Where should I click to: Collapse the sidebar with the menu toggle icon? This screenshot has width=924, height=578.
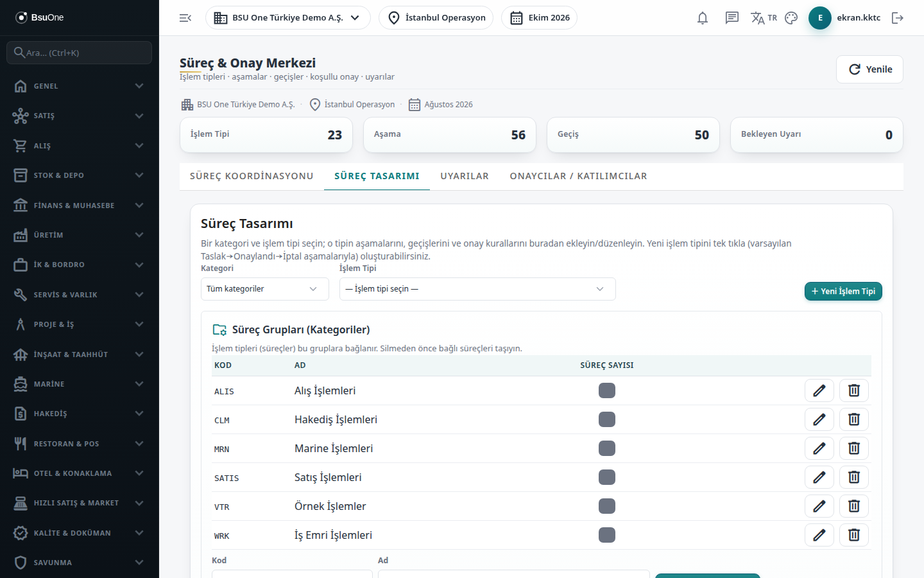tap(185, 18)
